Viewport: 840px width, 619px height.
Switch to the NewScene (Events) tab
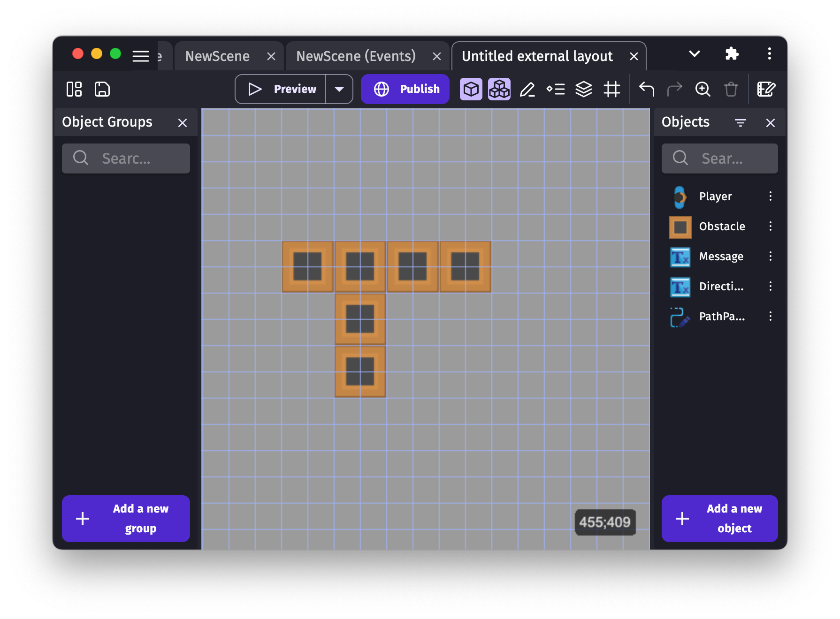tap(356, 56)
